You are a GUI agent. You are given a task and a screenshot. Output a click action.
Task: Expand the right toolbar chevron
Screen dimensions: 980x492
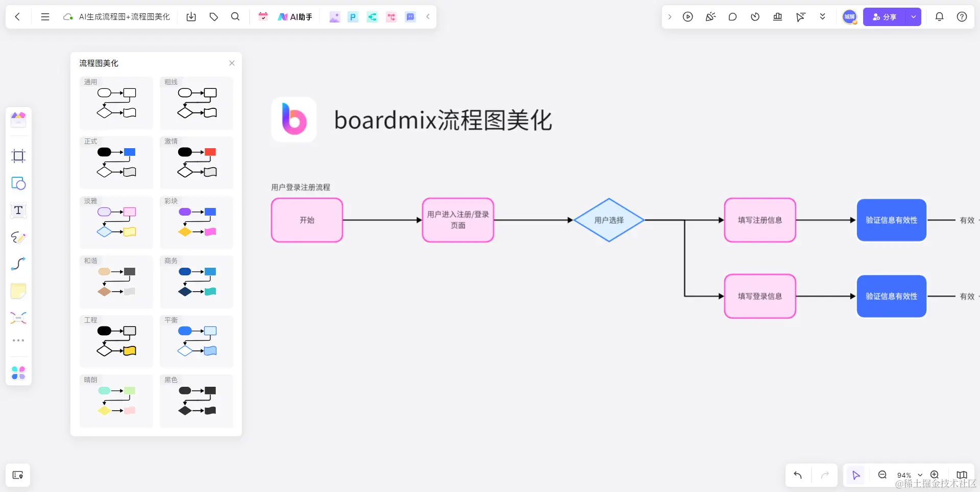(670, 17)
